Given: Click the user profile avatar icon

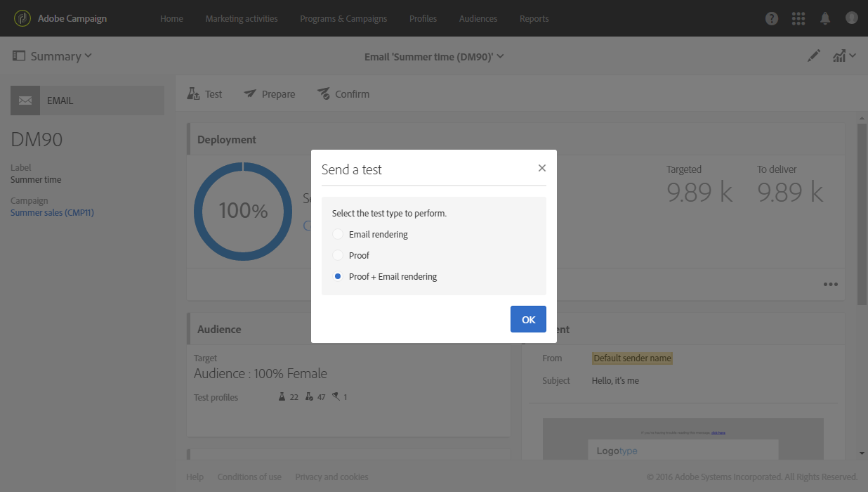Looking at the screenshot, I should click(852, 18).
